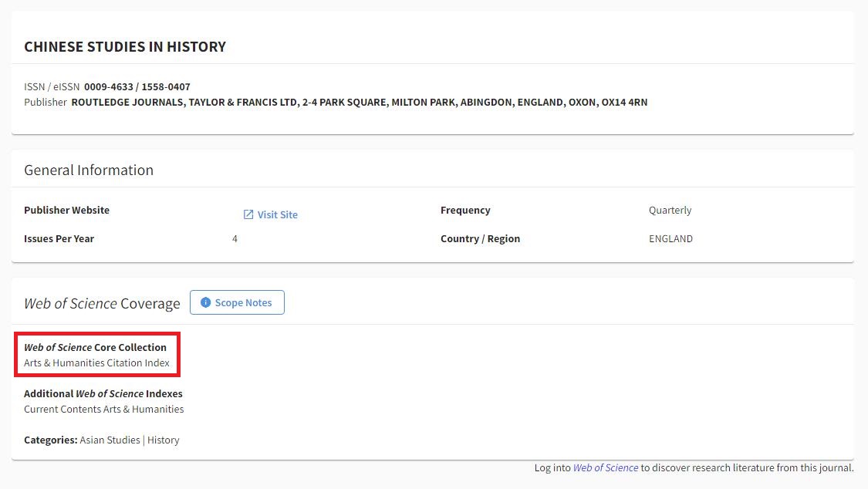Click the ISSN number 0009-4633 / 1558-0407
The image size is (868, 489).
click(137, 86)
